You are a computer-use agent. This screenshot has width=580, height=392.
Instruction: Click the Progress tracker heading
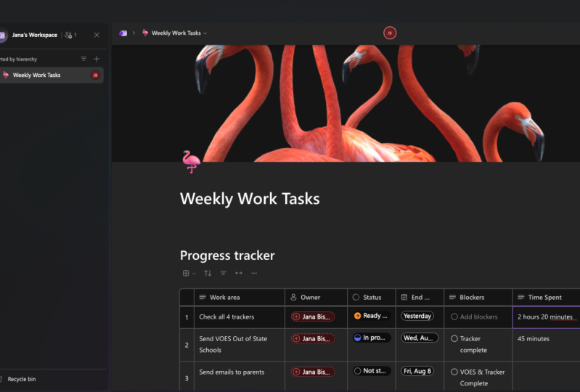click(x=227, y=256)
